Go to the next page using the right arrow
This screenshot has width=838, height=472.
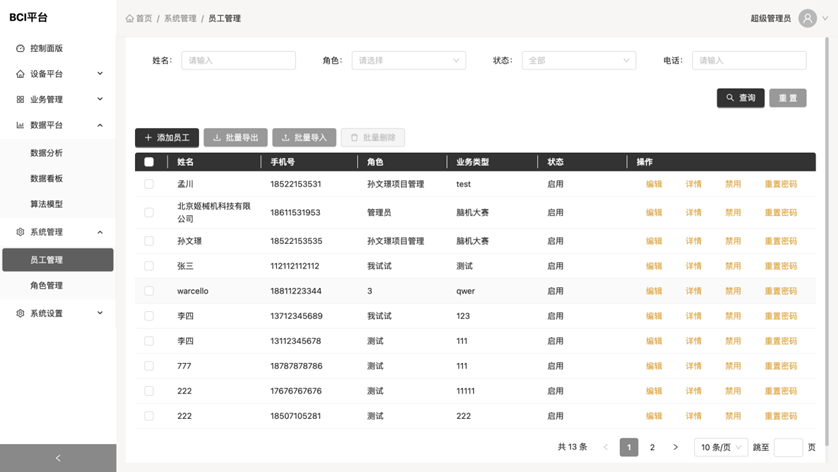[675, 448]
